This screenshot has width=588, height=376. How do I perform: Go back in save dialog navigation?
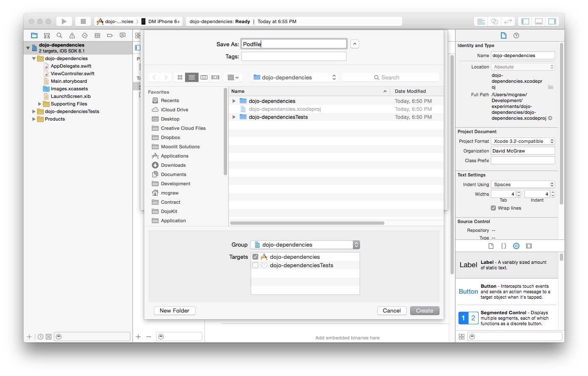click(x=154, y=77)
